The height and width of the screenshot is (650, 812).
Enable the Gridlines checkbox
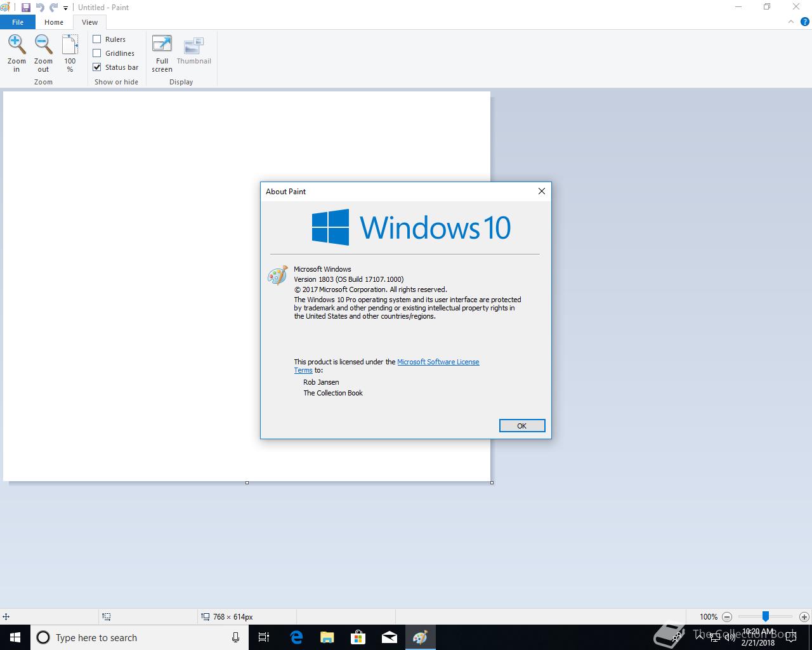click(x=97, y=53)
